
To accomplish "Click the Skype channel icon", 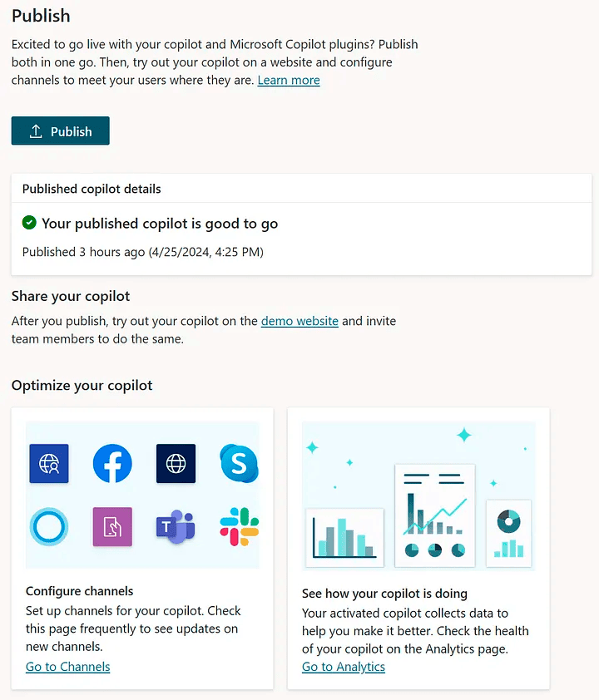I will [239, 463].
